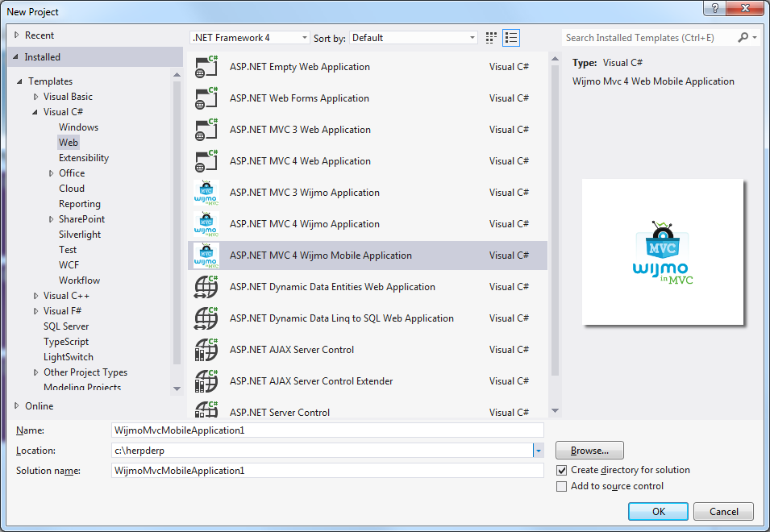Click the Location path input field
The width and height of the screenshot is (770, 532).
[x=323, y=451]
